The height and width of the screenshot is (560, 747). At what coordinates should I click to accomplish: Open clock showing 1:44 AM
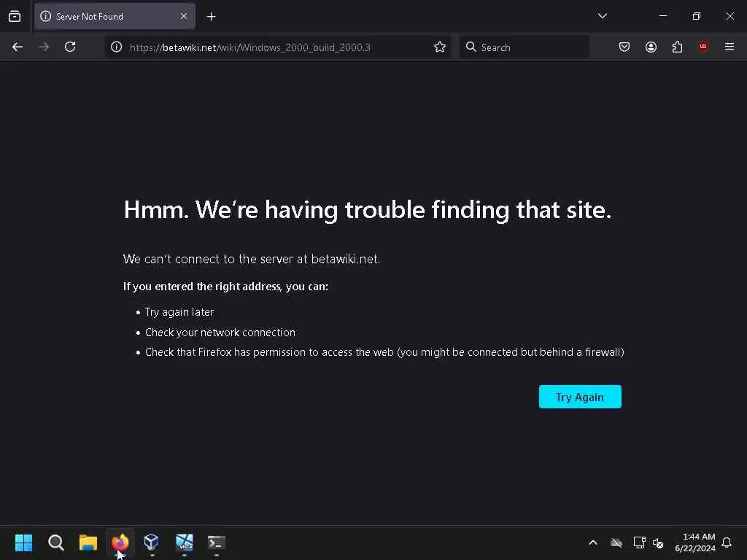pos(695,542)
